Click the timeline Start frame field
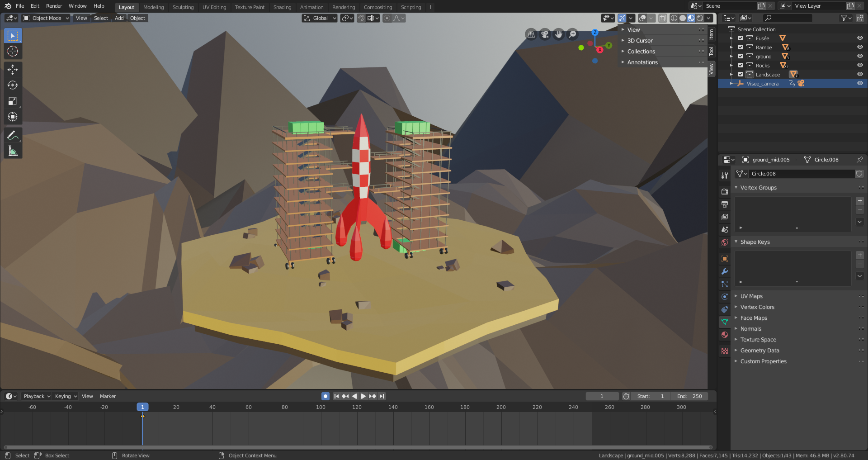The image size is (868, 460). (x=650, y=396)
